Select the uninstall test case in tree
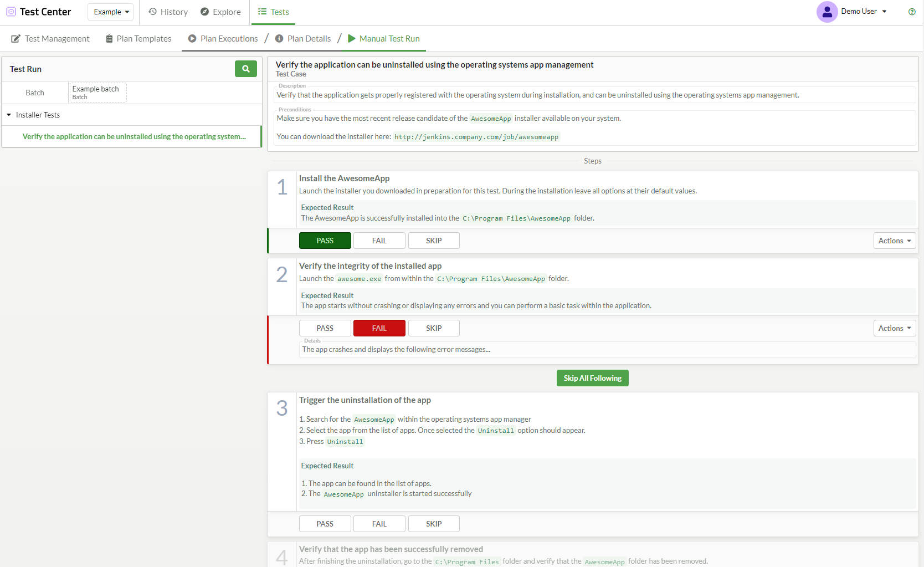 [x=134, y=136]
